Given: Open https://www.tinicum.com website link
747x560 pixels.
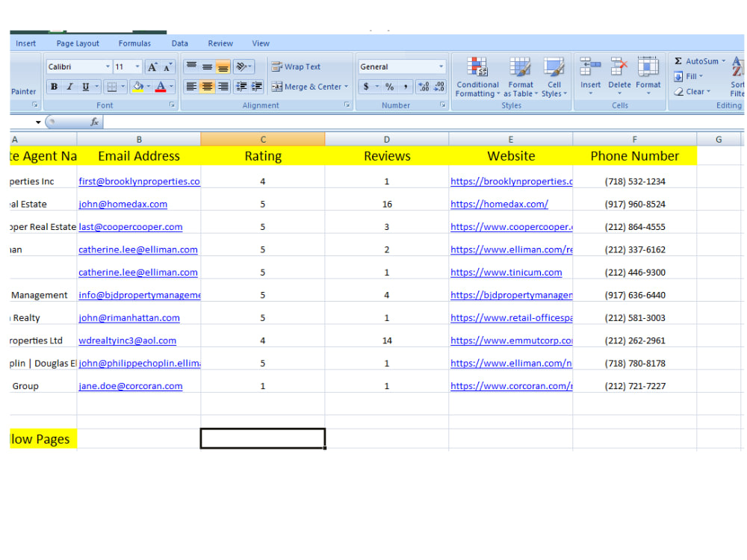Looking at the screenshot, I should [x=506, y=273].
